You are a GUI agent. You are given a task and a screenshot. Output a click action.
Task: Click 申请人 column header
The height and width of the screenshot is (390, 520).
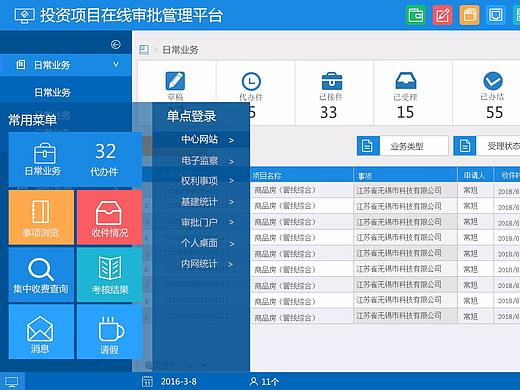coord(474,175)
